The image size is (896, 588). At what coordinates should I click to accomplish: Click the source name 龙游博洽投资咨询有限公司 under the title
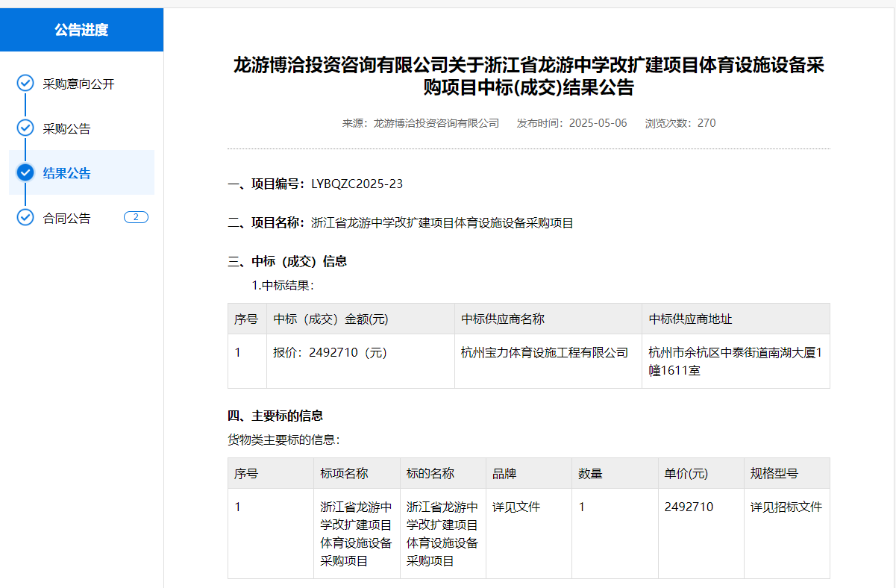[x=436, y=123]
